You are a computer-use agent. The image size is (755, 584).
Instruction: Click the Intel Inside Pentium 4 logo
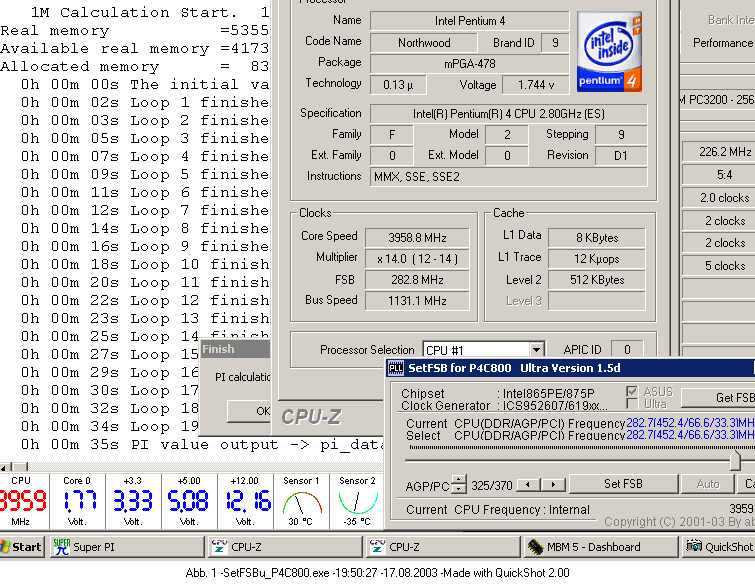[x=609, y=52]
